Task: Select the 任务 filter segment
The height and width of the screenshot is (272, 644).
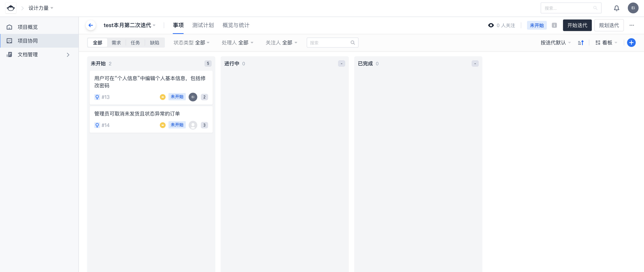Action: coord(135,43)
